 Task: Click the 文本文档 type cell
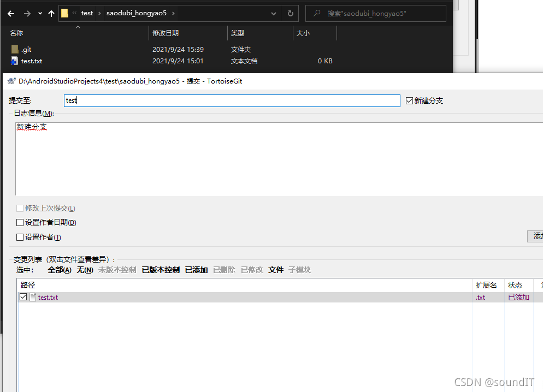click(x=244, y=61)
